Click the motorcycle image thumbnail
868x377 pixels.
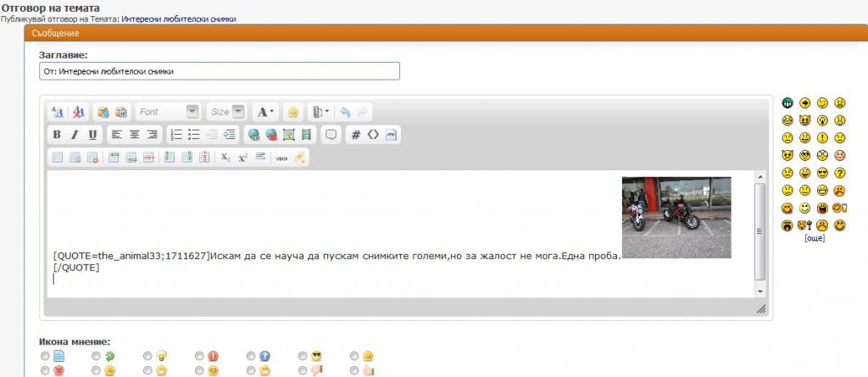(x=676, y=217)
